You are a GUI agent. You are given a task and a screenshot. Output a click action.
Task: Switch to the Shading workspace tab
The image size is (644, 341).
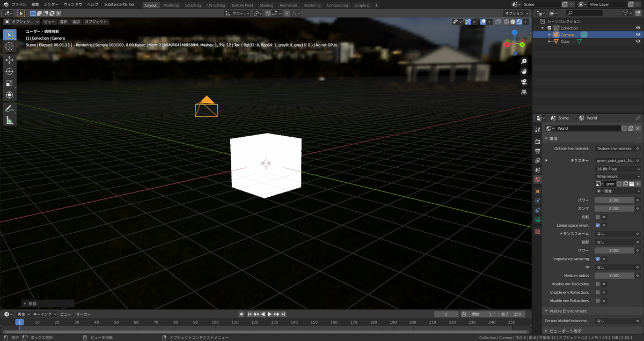click(x=266, y=5)
